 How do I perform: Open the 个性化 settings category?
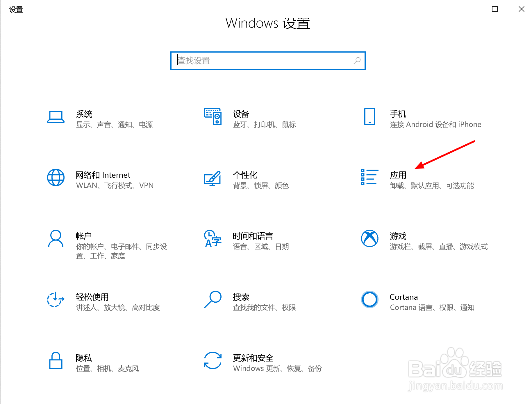point(245,175)
